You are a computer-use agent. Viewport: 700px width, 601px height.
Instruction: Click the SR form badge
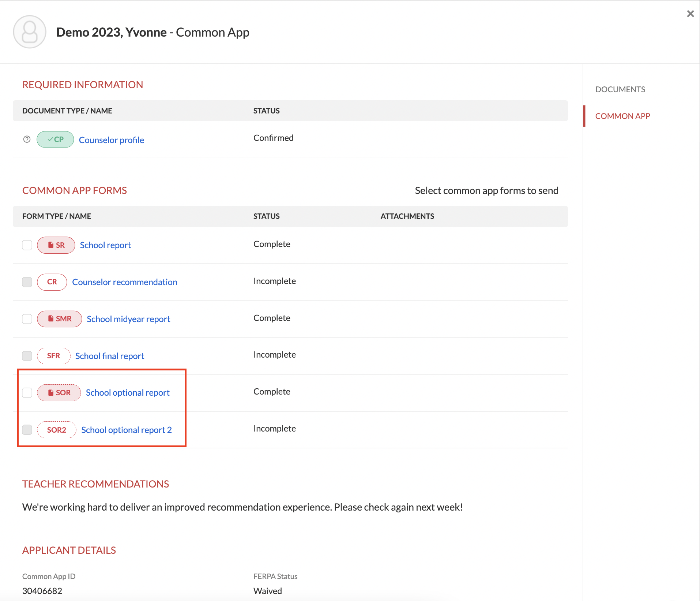[x=56, y=245]
